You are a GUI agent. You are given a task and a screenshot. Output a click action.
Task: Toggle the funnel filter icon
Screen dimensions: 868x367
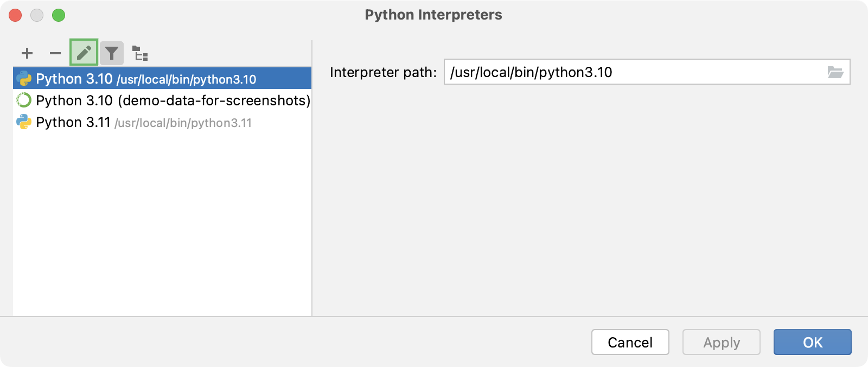pos(112,53)
